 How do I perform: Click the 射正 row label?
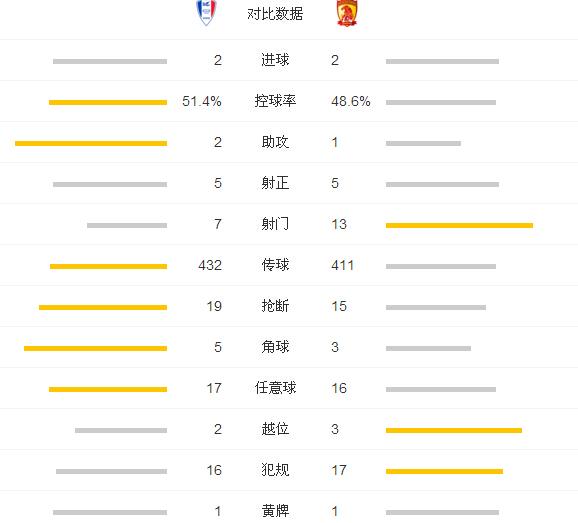[x=275, y=183]
